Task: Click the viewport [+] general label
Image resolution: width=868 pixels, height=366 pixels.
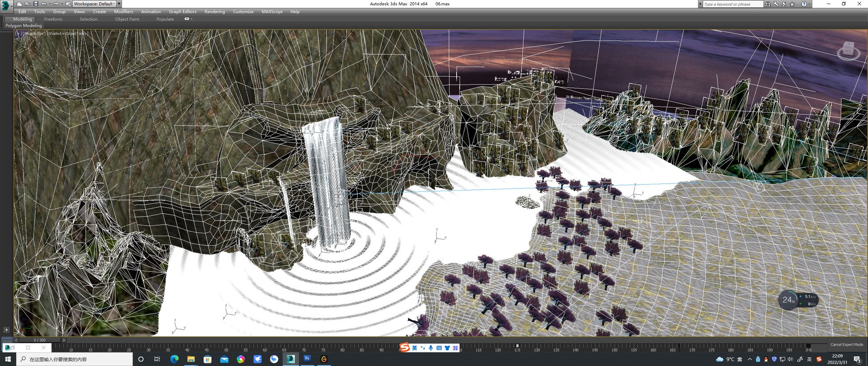Action: [x=18, y=33]
